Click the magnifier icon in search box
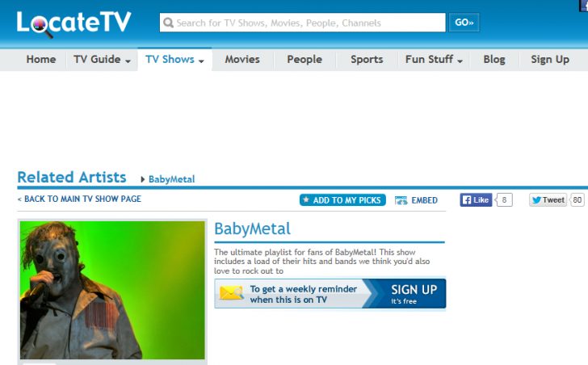 (168, 23)
